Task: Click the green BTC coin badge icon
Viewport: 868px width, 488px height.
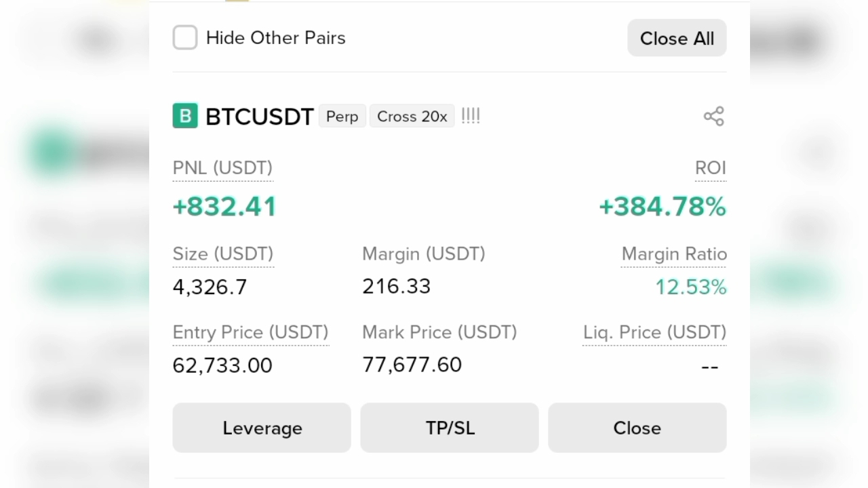Action: click(x=185, y=116)
